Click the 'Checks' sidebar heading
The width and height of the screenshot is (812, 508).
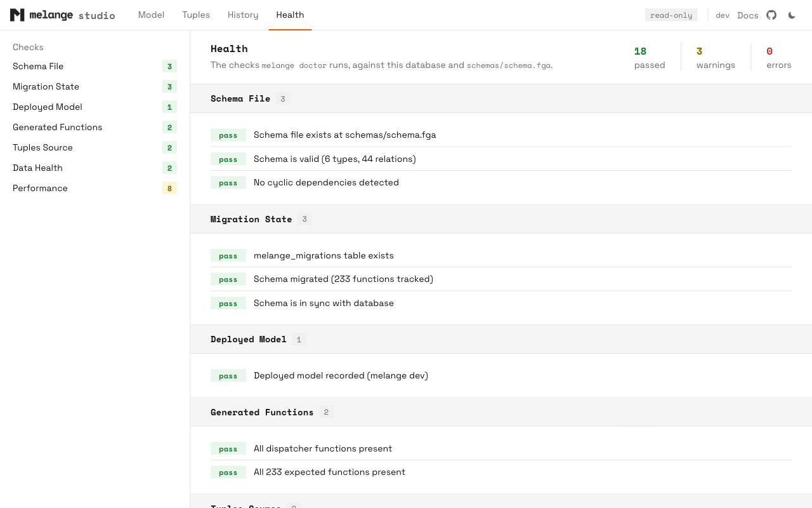click(28, 47)
